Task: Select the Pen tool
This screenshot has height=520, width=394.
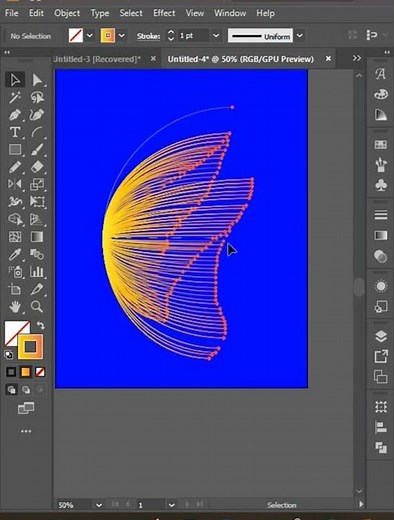Action: [15, 115]
